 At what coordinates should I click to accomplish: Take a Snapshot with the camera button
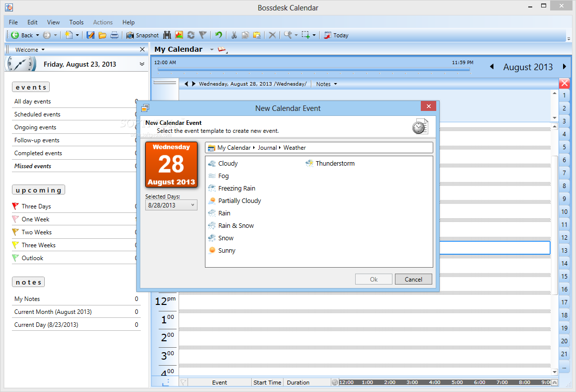pos(143,35)
